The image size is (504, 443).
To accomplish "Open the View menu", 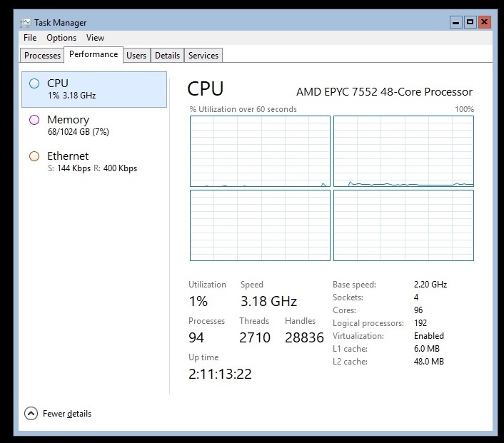I will [95, 38].
